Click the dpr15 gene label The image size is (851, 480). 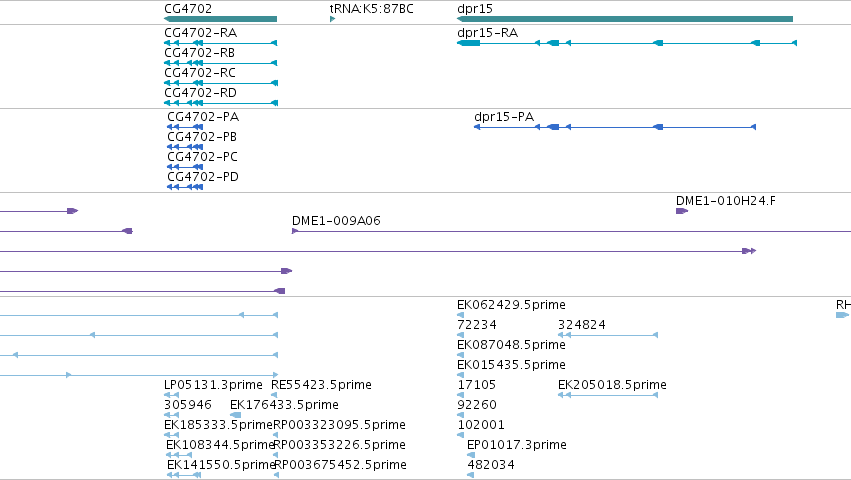pos(475,9)
